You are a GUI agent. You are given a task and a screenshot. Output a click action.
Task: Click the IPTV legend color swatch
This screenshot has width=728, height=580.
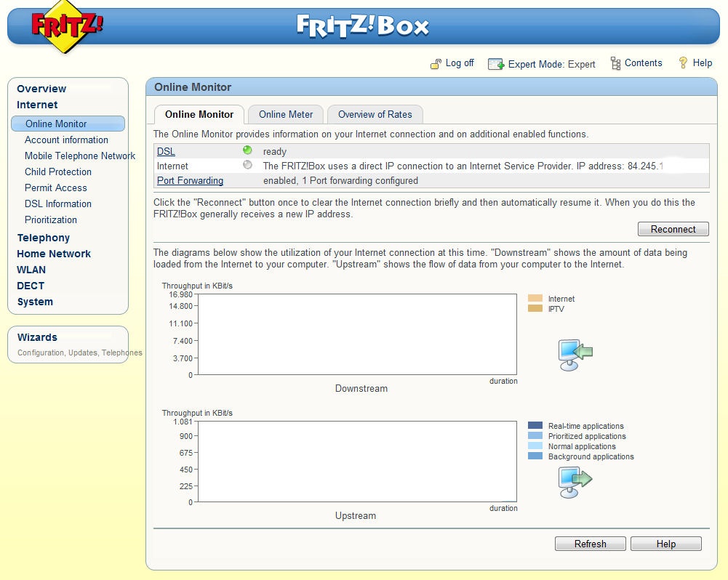pos(535,309)
